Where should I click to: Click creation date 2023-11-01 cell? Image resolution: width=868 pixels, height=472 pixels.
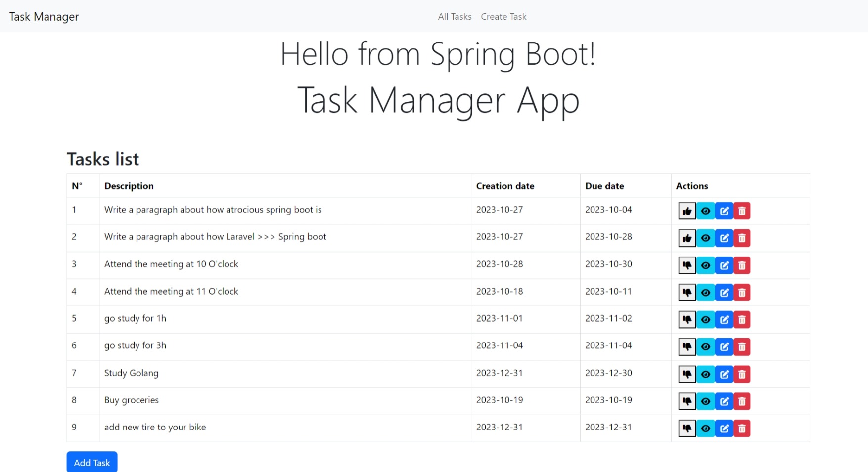pyautogui.click(x=526, y=319)
